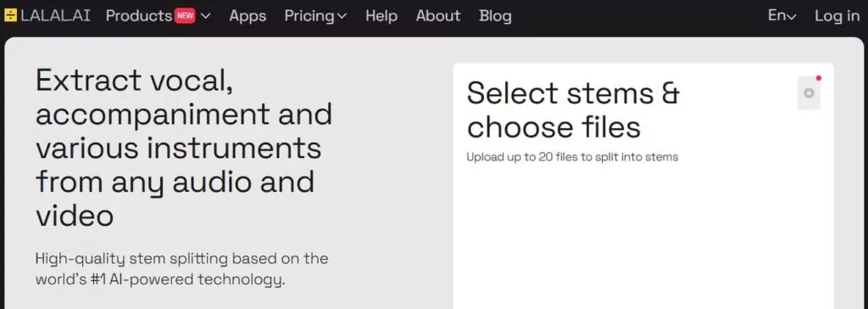The height and width of the screenshot is (309, 868).
Task: Click the 'Upload up to 20 files' hint text
Action: [572, 157]
